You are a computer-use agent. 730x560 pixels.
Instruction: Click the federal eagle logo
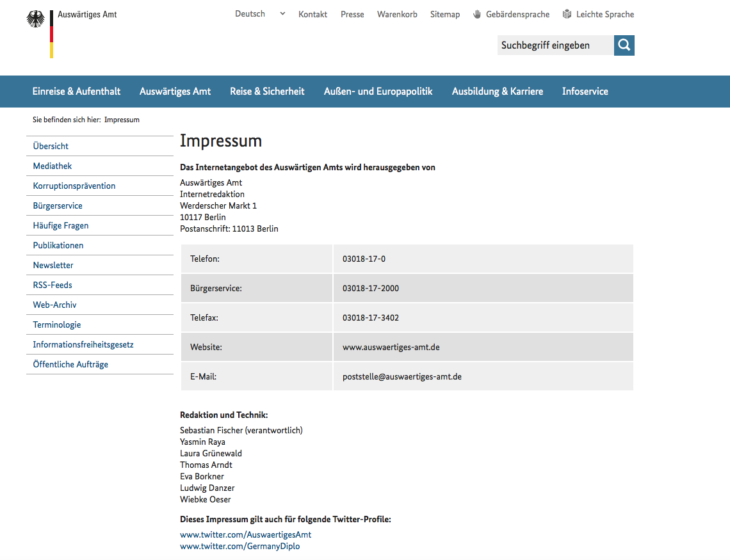click(x=35, y=19)
